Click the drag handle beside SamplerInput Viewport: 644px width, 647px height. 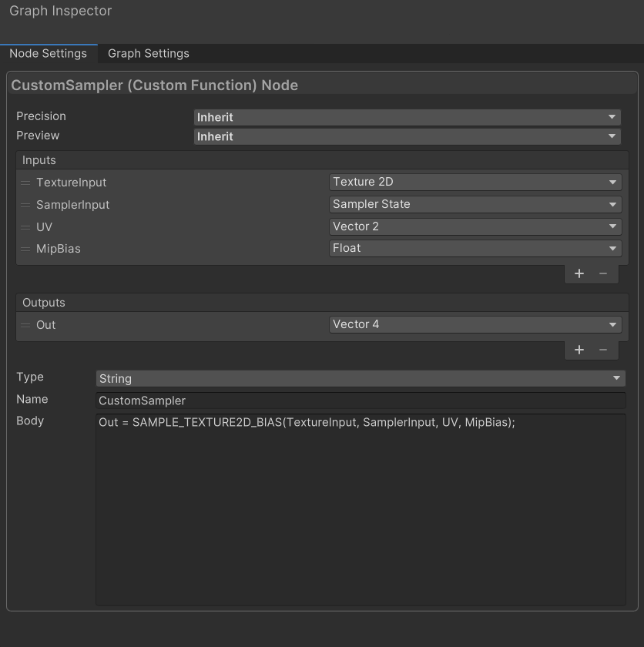[x=25, y=205]
